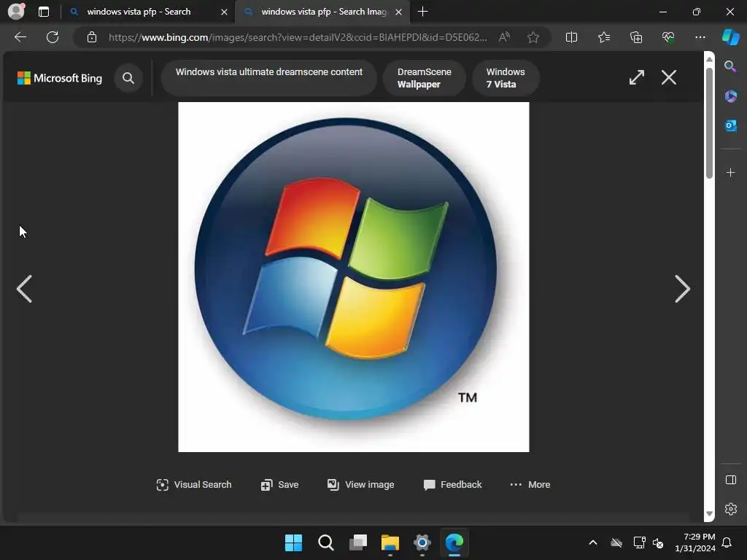Select 'DreamScene Wallpaper' suggestion chip
Viewport: 747px width, 560px height.
[424, 77]
